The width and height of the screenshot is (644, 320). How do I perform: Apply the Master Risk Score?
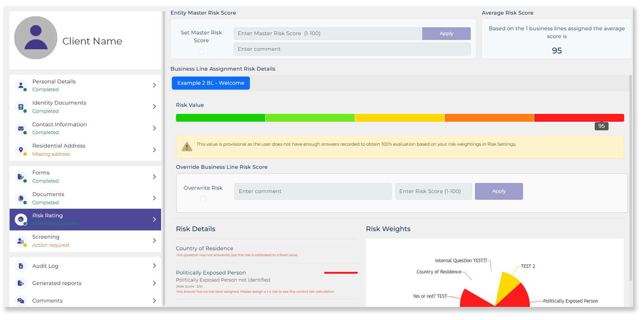click(447, 33)
